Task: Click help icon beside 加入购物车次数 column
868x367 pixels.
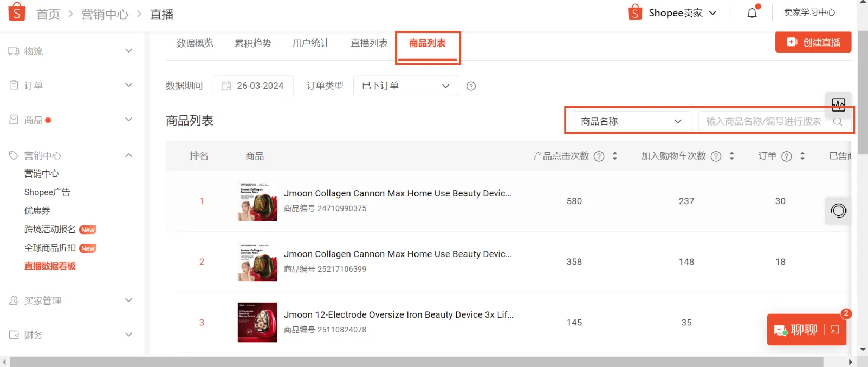Action: [x=716, y=156]
